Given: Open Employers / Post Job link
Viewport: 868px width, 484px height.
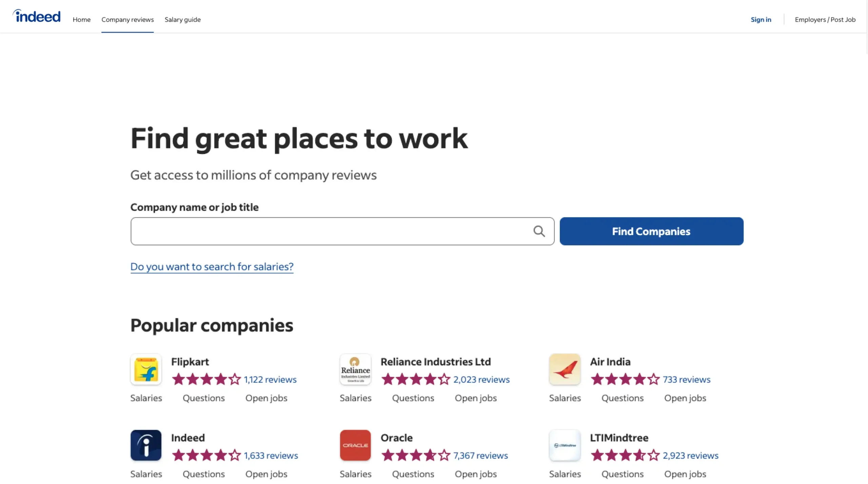Looking at the screenshot, I should pyautogui.click(x=825, y=20).
